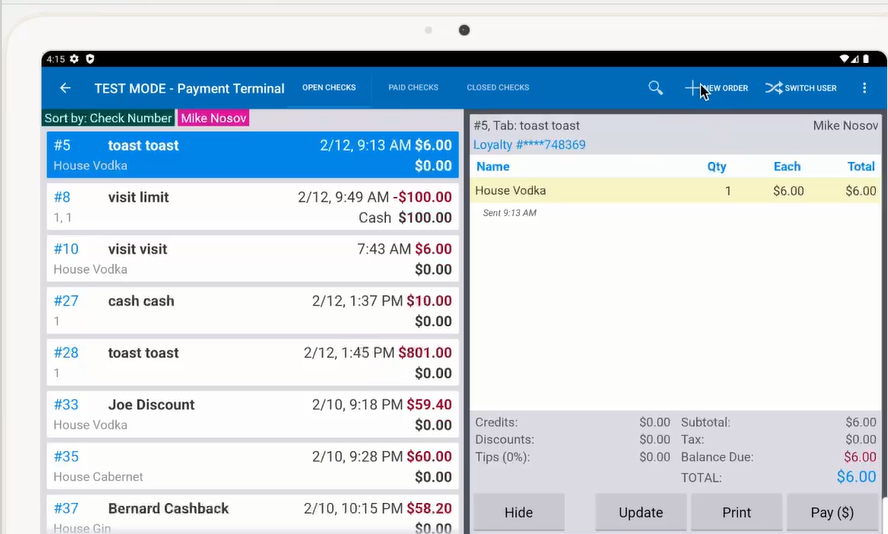The height and width of the screenshot is (534, 888).
Task: Select House Vodka line item in order
Action: click(x=675, y=191)
